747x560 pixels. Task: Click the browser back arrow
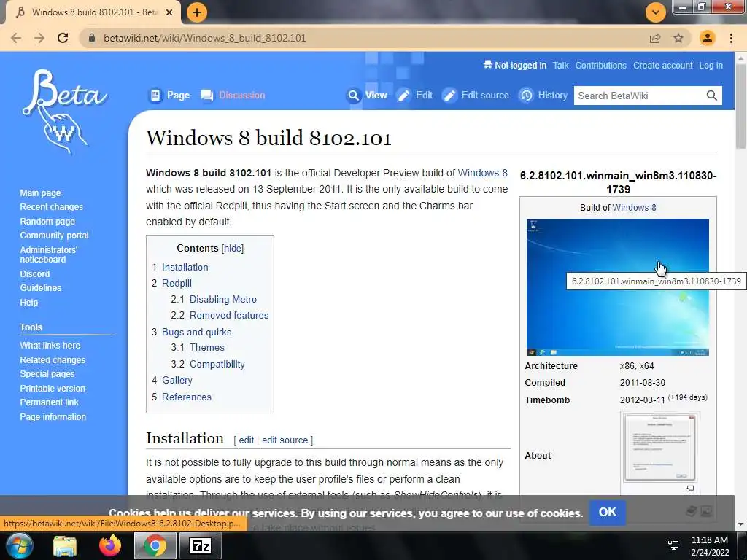16,38
